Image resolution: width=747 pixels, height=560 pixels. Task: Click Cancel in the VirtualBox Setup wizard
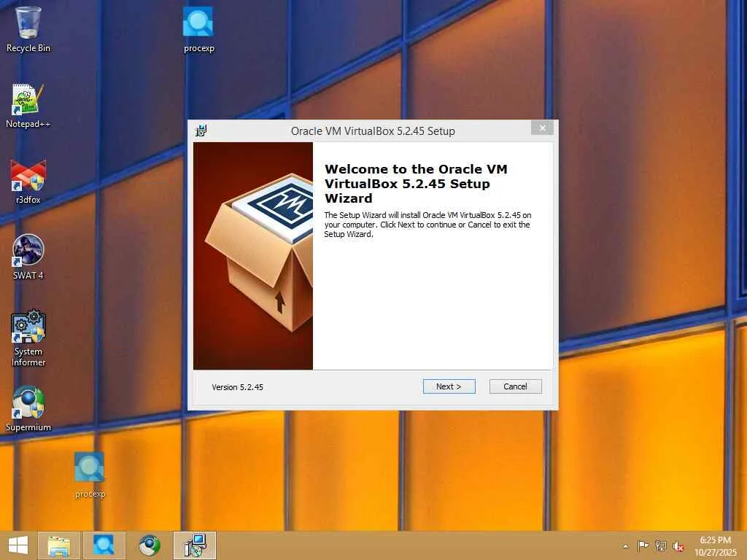click(x=516, y=386)
